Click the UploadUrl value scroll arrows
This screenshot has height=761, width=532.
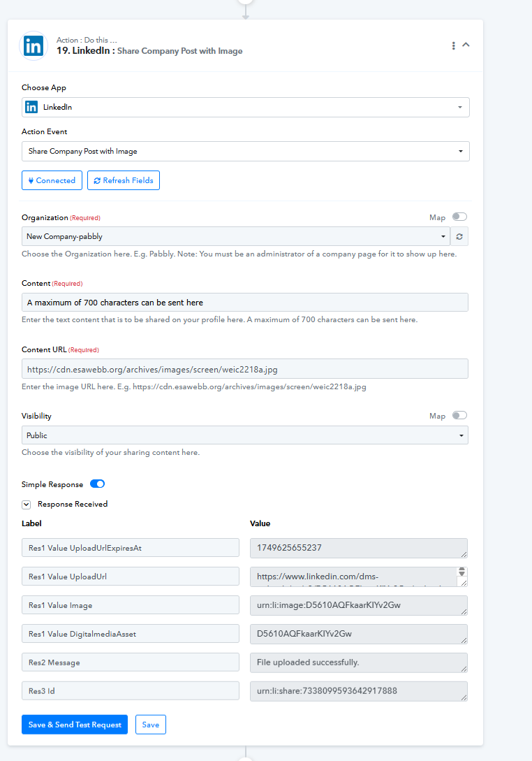[x=461, y=572]
